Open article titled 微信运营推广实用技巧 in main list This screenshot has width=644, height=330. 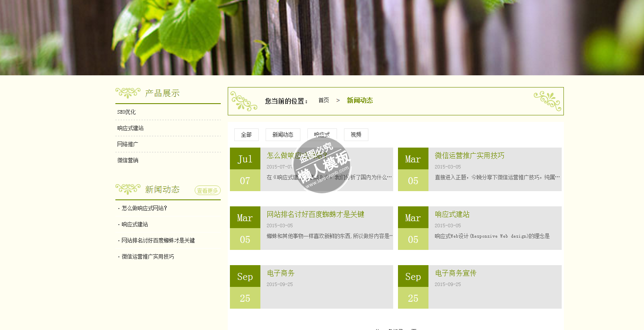pos(469,155)
